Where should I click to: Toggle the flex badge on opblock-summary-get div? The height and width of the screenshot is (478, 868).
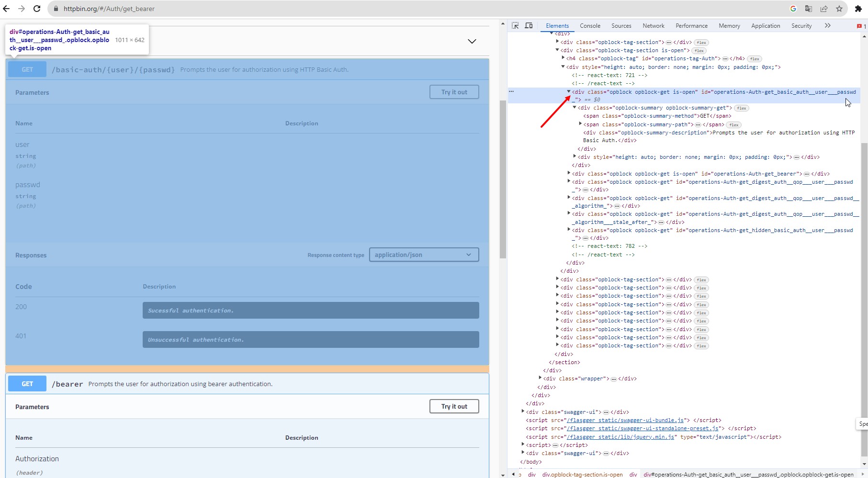point(742,108)
